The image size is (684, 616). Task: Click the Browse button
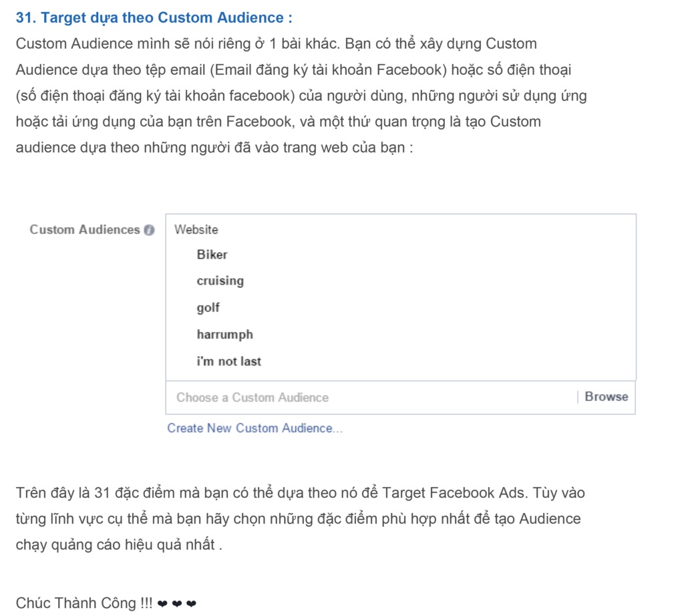pos(607,397)
